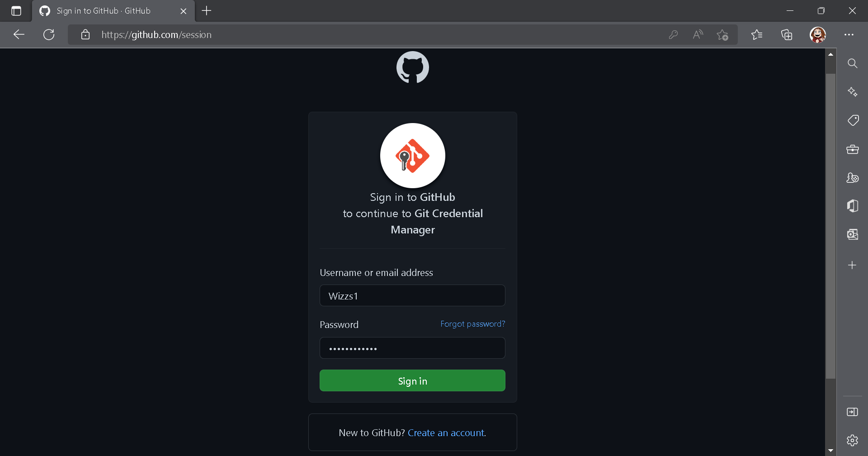868x456 pixels.
Task: Click the username field showing Wizzs1
Action: pyautogui.click(x=412, y=295)
